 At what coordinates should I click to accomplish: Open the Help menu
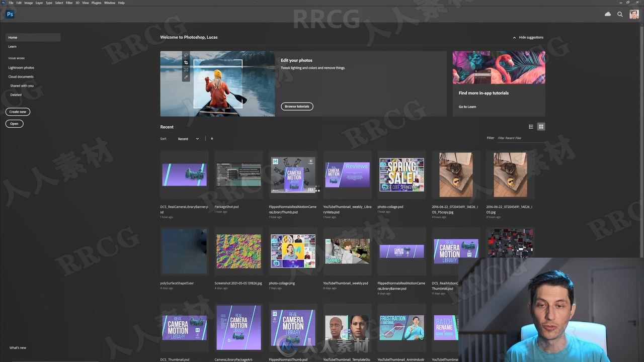click(x=121, y=3)
